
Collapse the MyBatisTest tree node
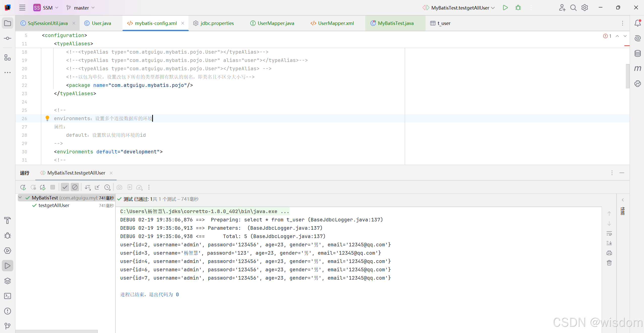(x=20, y=198)
